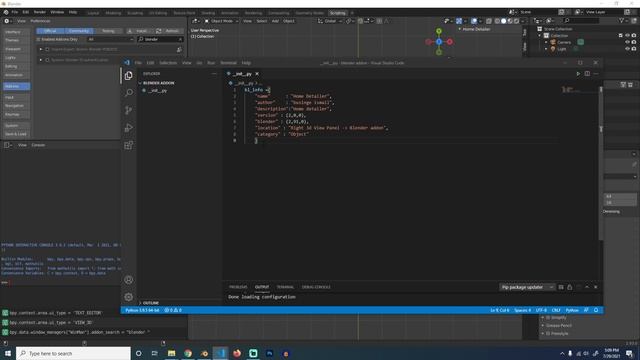Switch to the TERMINAL panel tab
Viewport: 640px width, 360px height.
285,287
